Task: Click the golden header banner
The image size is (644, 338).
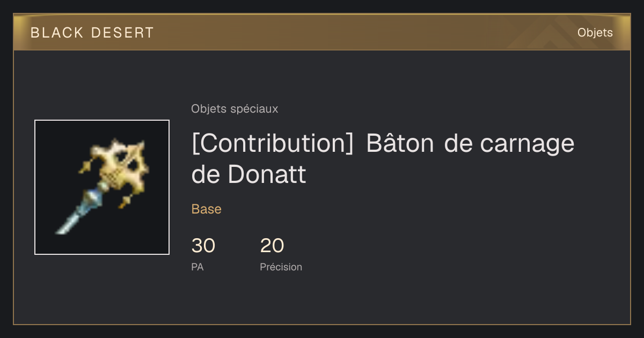Action: coord(322,32)
